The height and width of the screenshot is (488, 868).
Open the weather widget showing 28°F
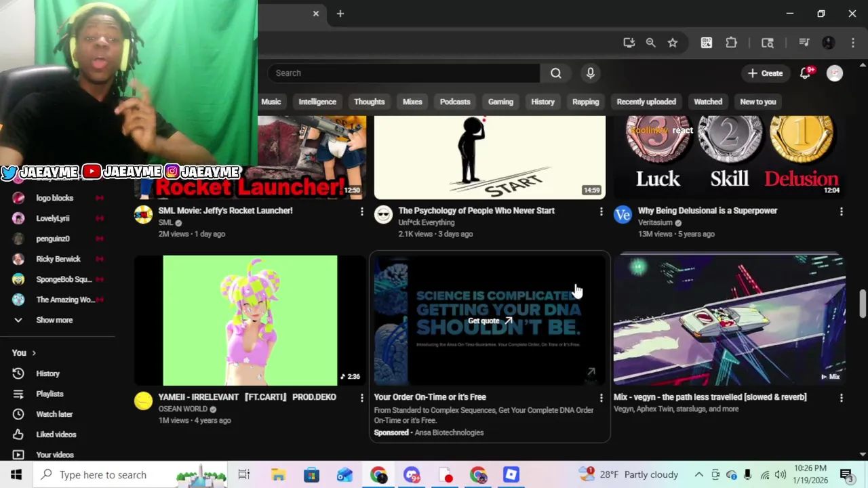tap(629, 474)
